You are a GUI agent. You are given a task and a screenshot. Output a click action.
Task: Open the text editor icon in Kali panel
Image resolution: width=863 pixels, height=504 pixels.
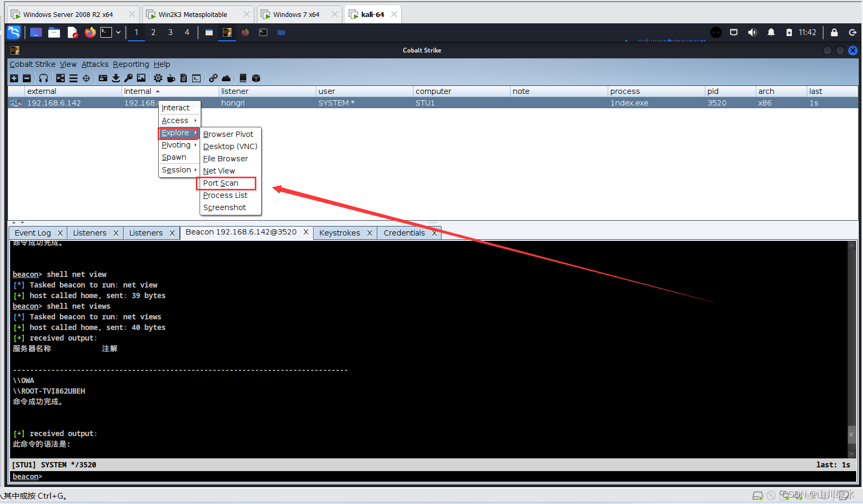click(x=73, y=32)
